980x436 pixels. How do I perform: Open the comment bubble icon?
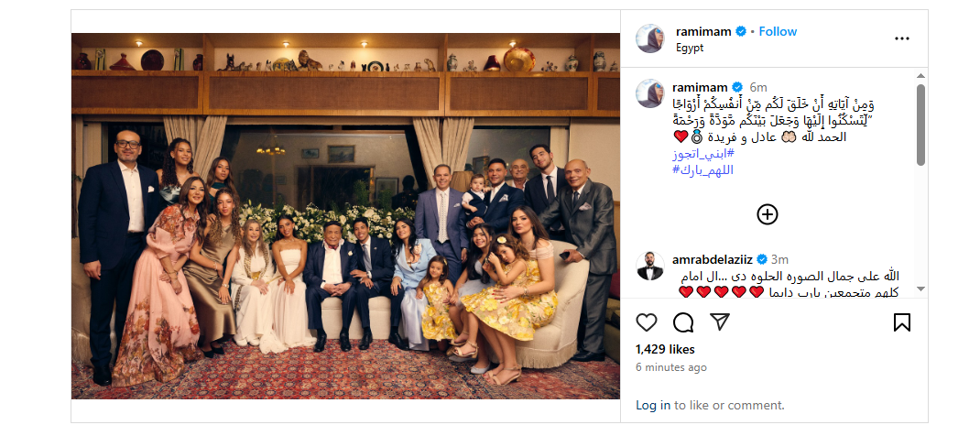[x=683, y=322]
